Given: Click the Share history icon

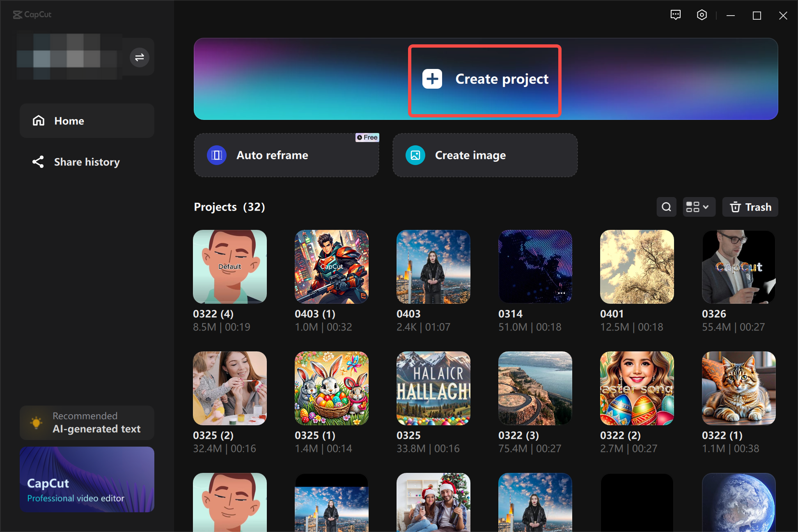Looking at the screenshot, I should click(38, 162).
